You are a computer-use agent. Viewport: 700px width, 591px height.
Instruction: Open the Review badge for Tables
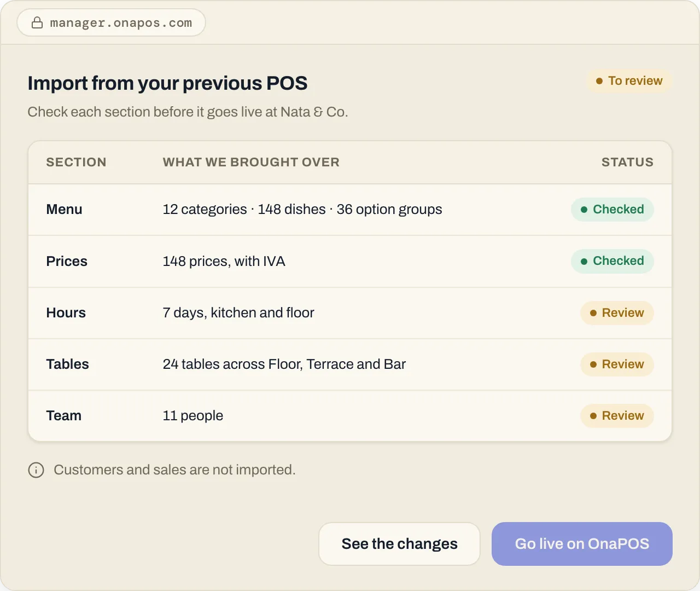(x=617, y=364)
